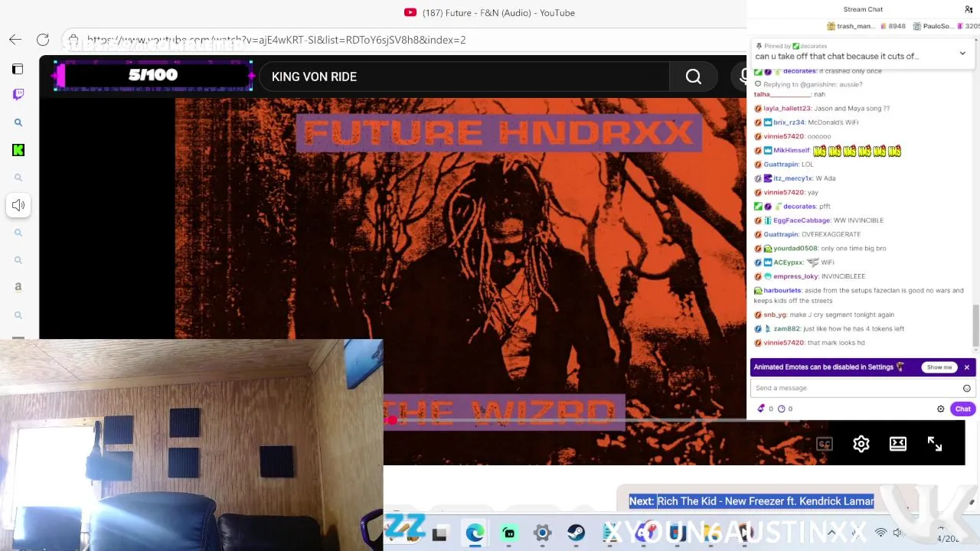Open YouTube player settings gear
Viewport: 980px width, 551px height.
click(x=861, y=444)
